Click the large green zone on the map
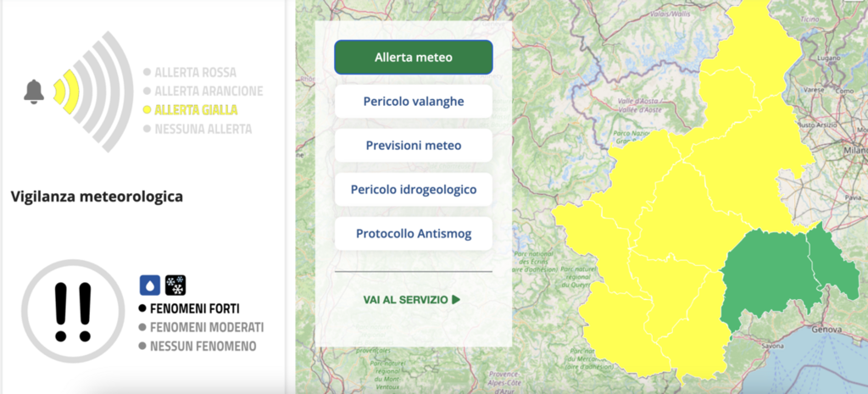This screenshot has width=868, height=394. click(x=767, y=275)
